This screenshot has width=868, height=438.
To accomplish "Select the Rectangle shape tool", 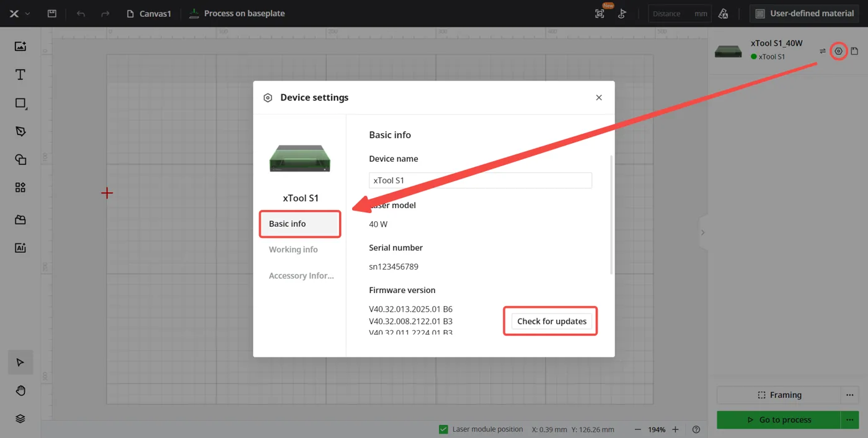I will coord(20,103).
